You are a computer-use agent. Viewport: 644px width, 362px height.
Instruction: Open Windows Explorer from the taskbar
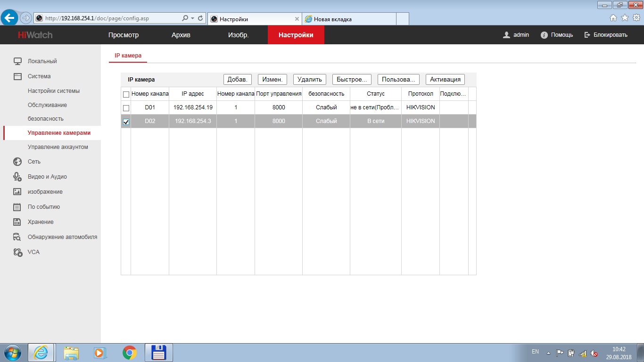point(72,353)
